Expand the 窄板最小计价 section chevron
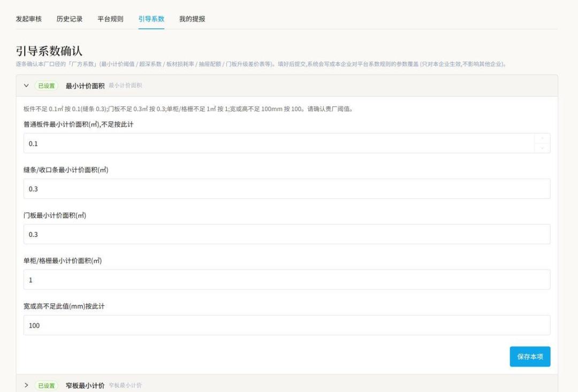 (x=26, y=386)
